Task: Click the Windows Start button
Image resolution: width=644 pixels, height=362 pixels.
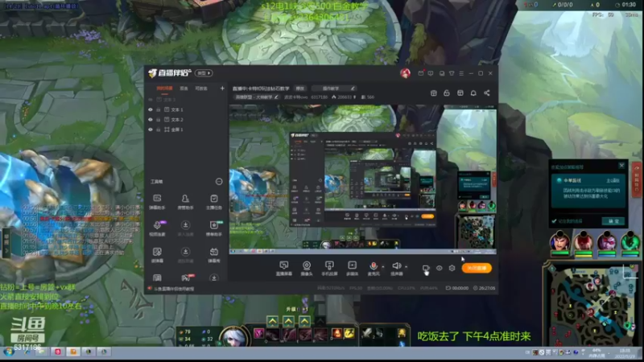Action: [x=8, y=352]
